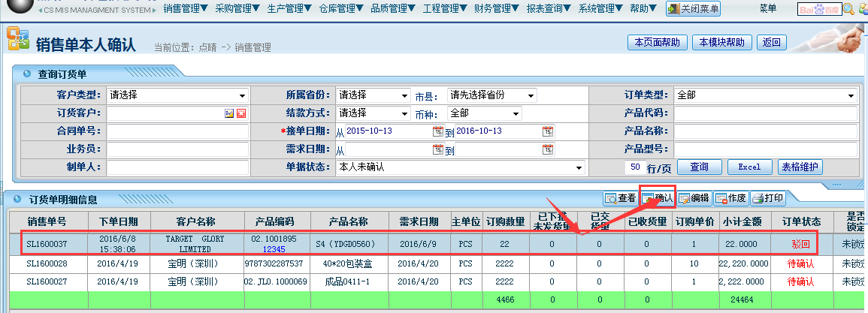Open the 结款方式 dropdown

pyautogui.click(x=404, y=113)
